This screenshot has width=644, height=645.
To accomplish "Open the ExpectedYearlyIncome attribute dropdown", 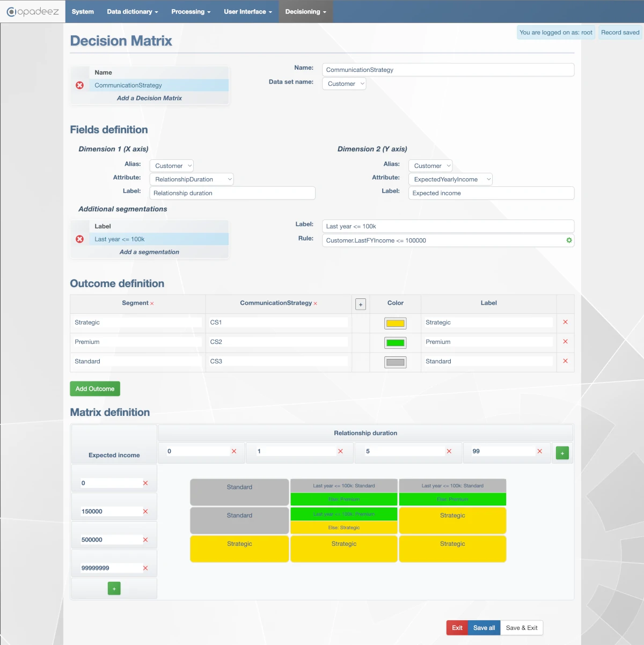I will tap(450, 179).
